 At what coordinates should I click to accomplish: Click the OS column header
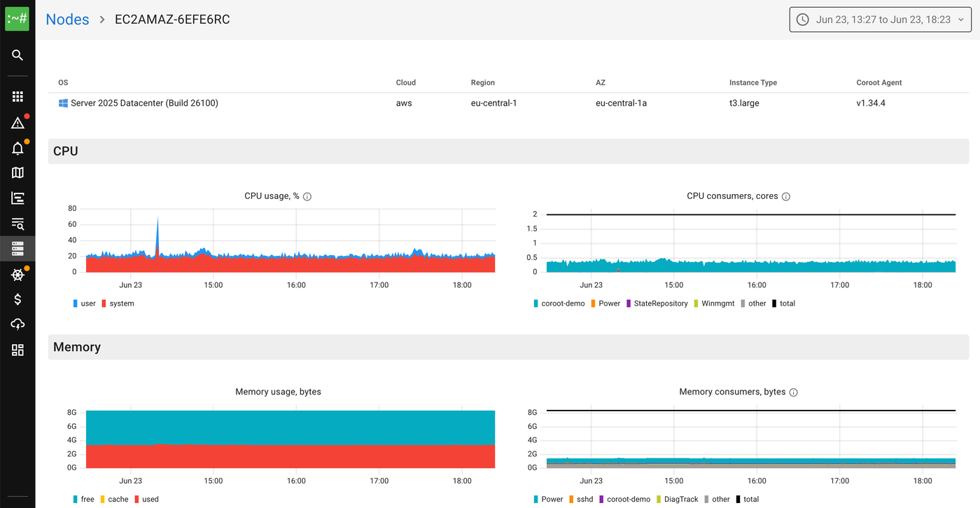63,83
